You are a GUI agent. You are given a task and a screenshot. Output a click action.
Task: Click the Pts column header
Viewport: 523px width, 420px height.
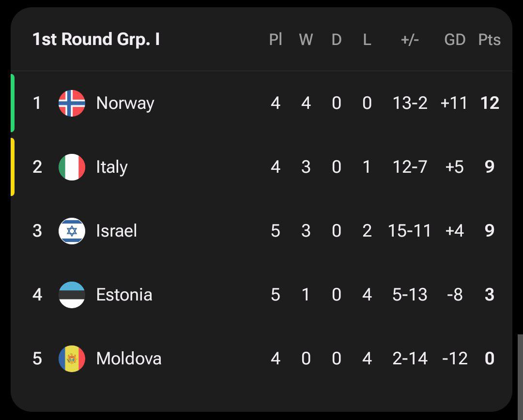(x=489, y=40)
